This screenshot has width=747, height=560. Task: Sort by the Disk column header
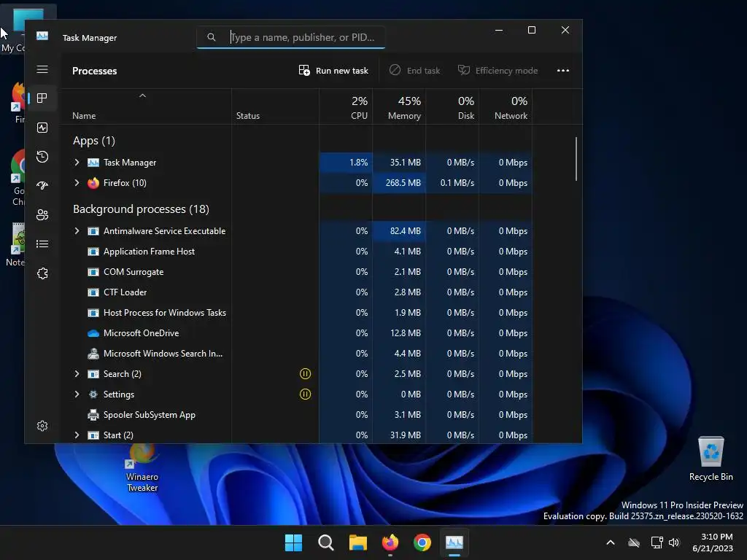(x=452, y=107)
